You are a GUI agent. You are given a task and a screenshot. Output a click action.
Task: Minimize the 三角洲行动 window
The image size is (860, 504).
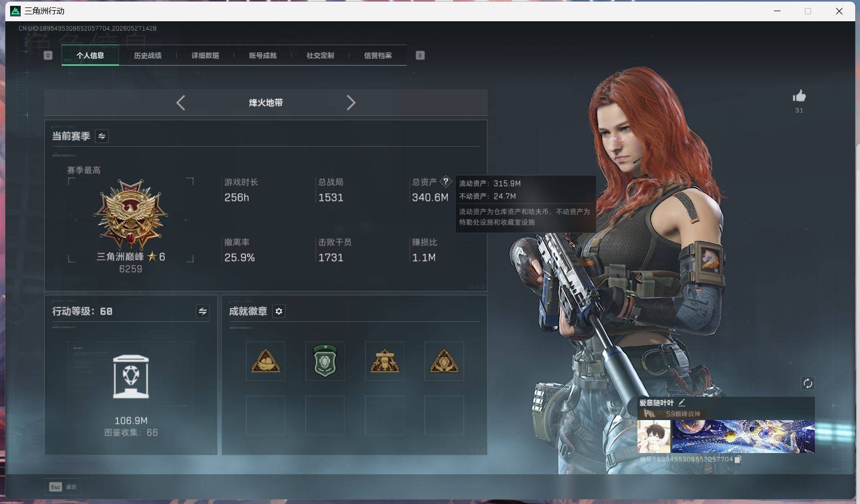[777, 11]
